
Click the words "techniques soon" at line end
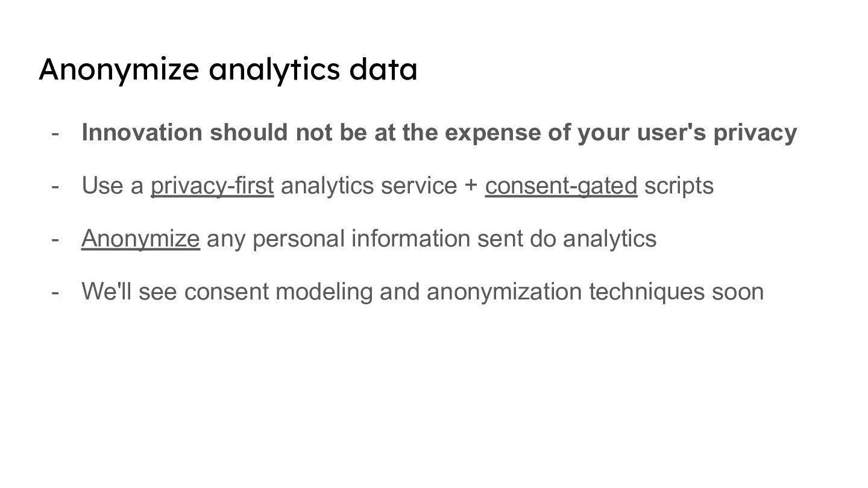pyautogui.click(x=676, y=292)
